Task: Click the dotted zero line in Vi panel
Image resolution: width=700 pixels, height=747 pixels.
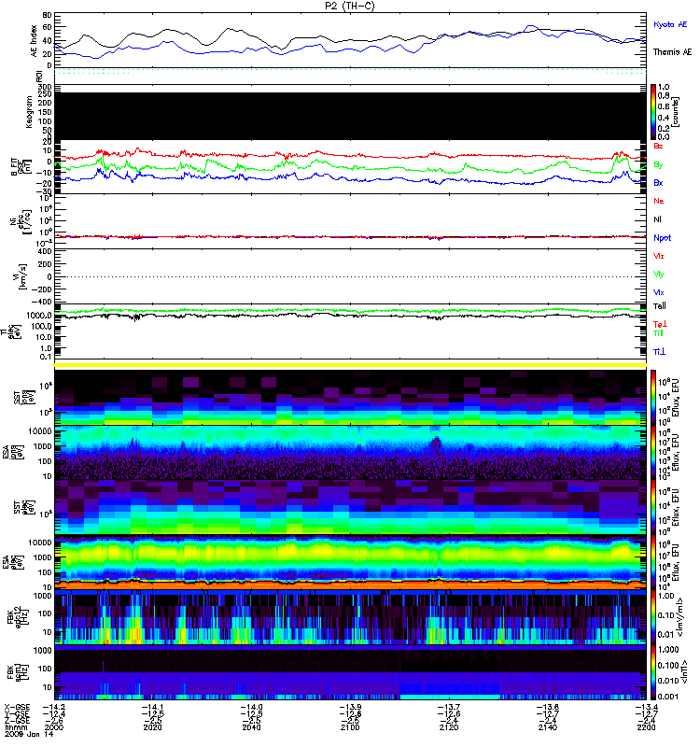Action: click(x=350, y=276)
